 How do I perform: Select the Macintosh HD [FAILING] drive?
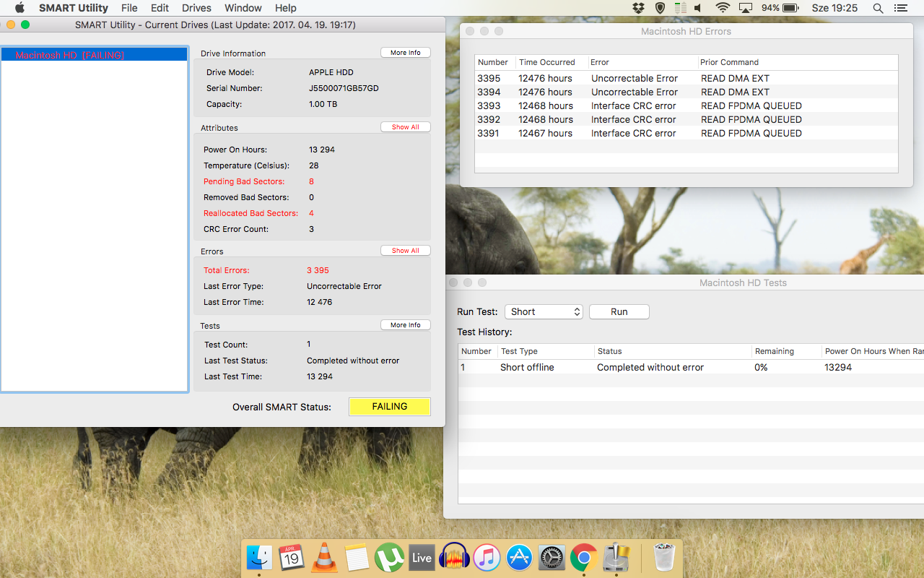coord(95,55)
